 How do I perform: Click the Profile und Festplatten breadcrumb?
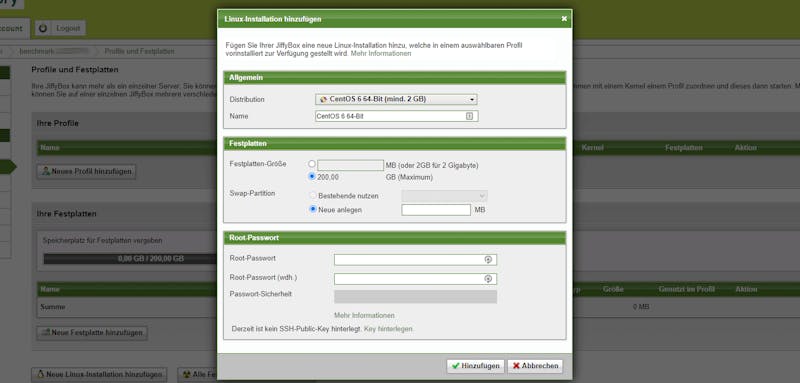139,52
